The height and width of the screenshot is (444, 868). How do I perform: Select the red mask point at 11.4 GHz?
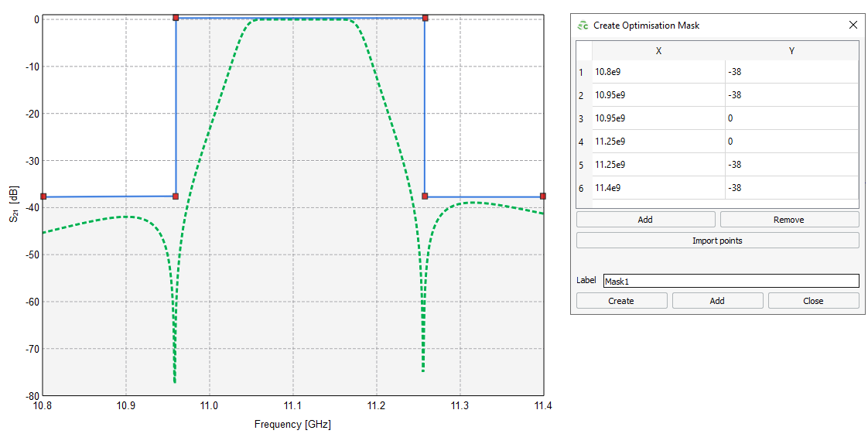pyautogui.click(x=543, y=196)
